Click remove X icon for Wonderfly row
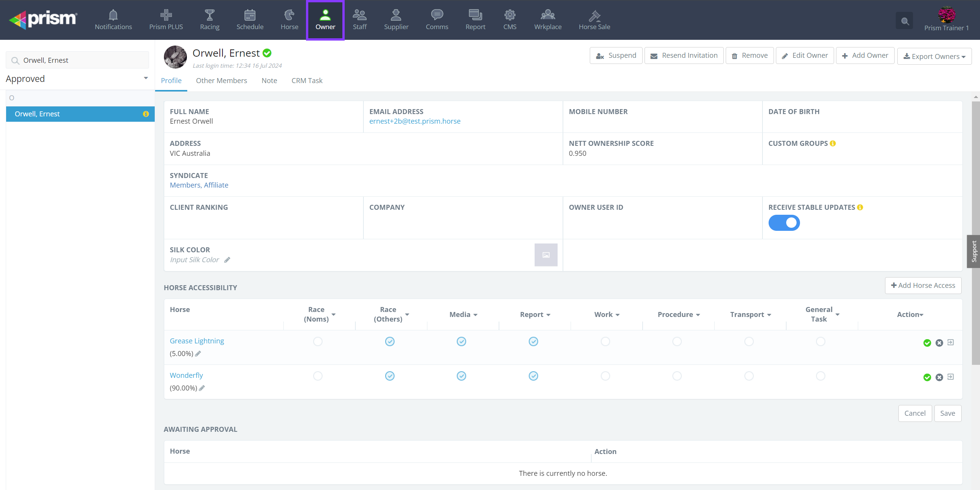 [x=939, y=377]
